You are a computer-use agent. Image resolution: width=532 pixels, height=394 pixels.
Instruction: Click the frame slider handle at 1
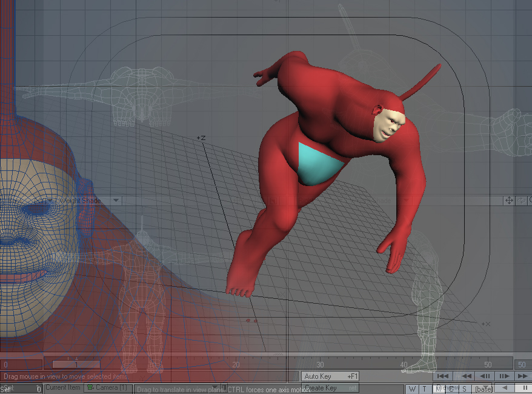76,364
